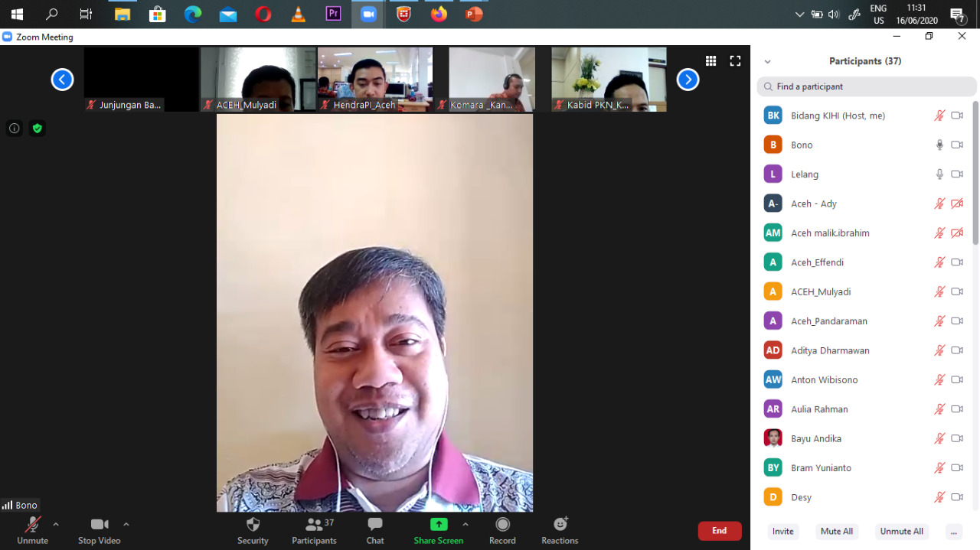Open the Reactions menu
This screenshot has width=980, height=550.
[560, 525]
